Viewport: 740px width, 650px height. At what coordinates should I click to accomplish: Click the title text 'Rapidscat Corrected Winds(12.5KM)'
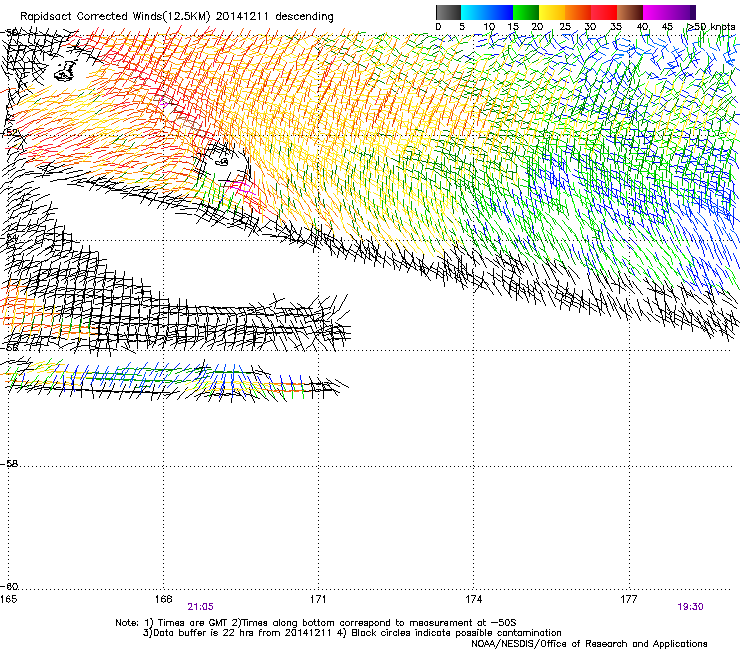115,17
